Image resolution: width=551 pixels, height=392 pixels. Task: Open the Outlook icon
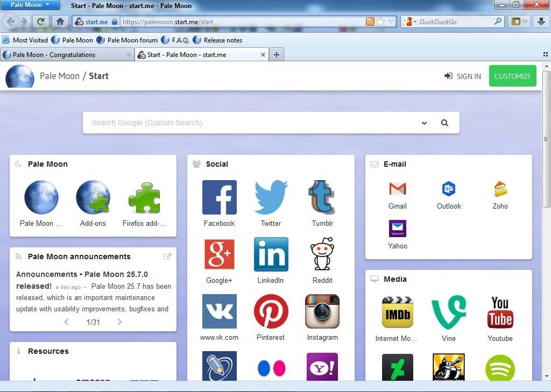point(449,189)
